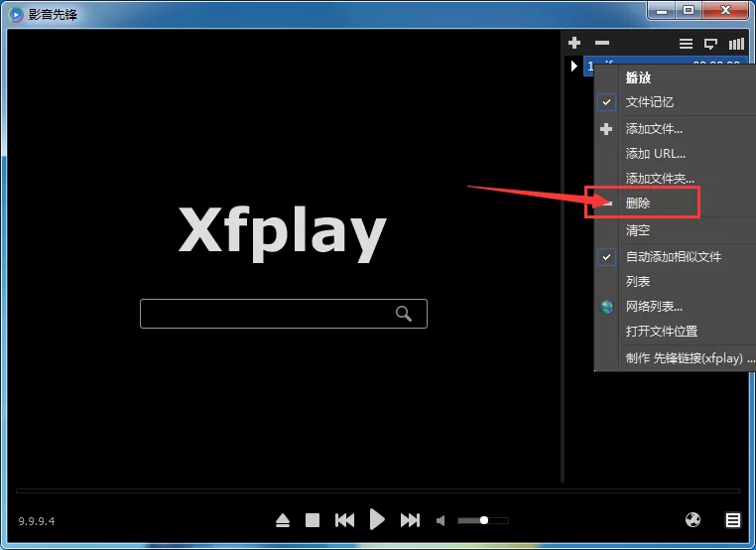Viewport: 756px width, 550px height.
Task: Start playback with the play button
Action: click(x=377, y=519)
